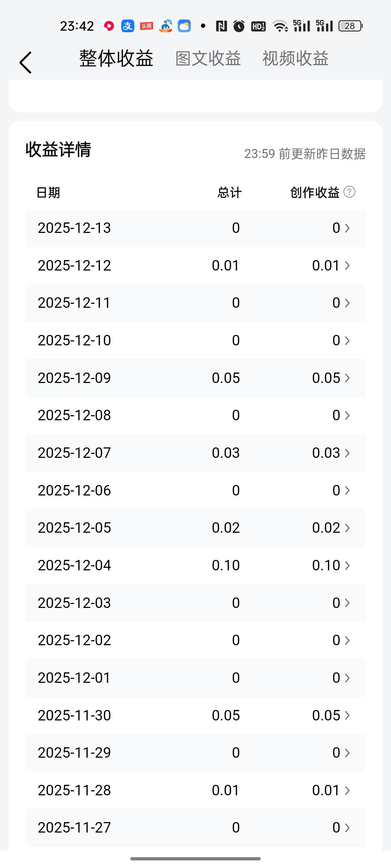Expand details for 2025-12-13 chevron
The width and height of the screenshot is (391, 868).
click(348, 228)
